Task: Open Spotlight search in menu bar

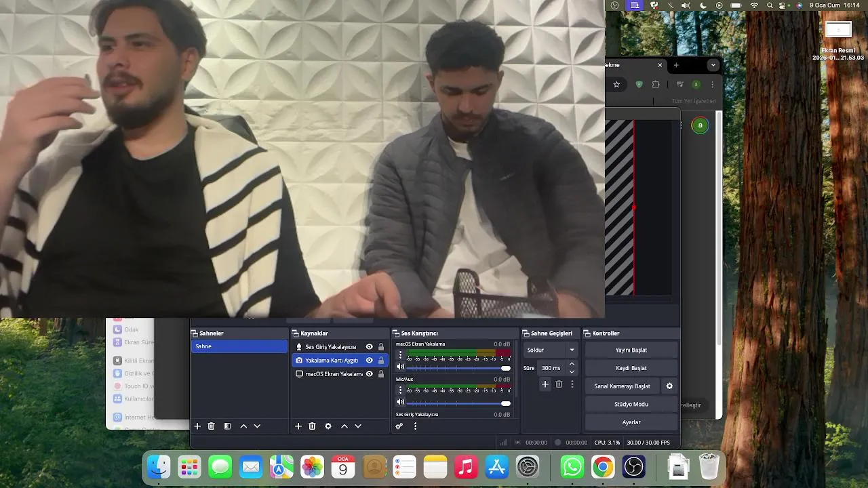Action: (770, 5)
